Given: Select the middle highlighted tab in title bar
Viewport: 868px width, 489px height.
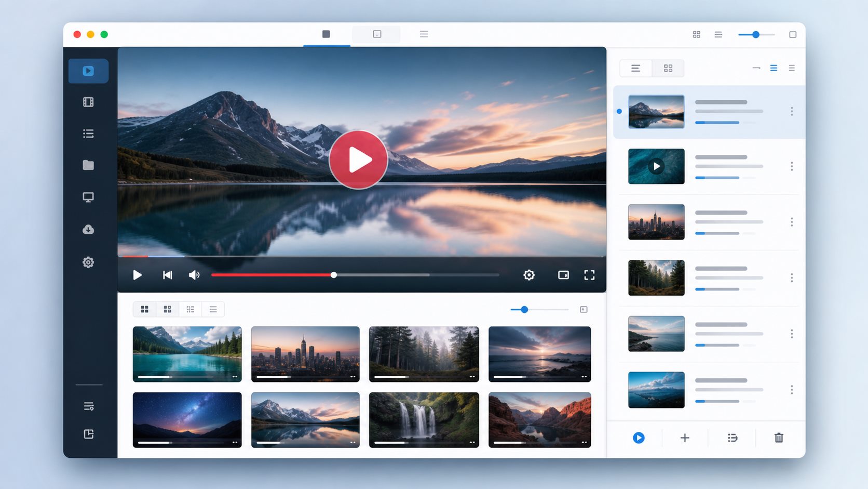Looking at the screenshot, I should point(376,34).
